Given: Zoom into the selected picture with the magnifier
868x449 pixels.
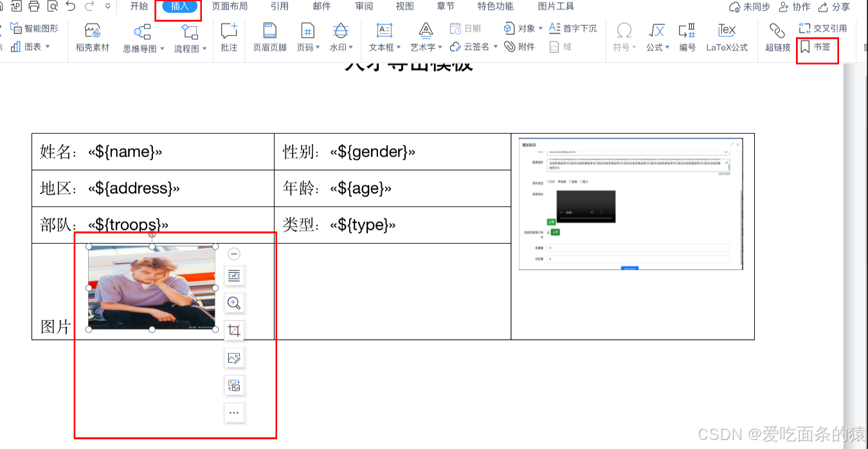Looking at the screenshot, I should pyautogui.click(x=234, y=303).
